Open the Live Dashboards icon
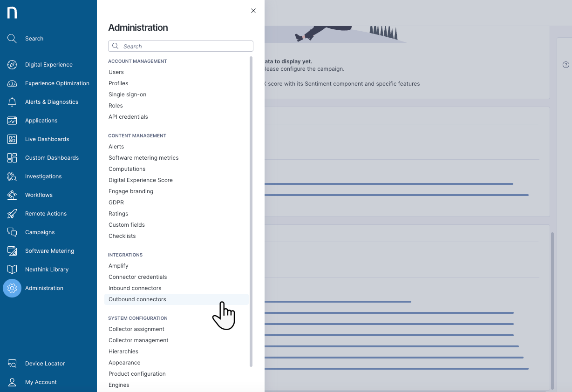The image size is (572, 392). [12, 139]
